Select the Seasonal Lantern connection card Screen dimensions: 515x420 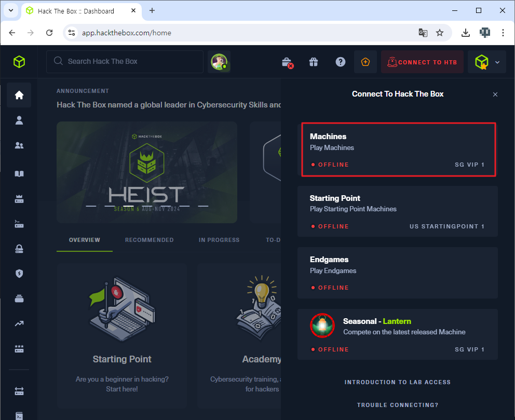(398, 334)
